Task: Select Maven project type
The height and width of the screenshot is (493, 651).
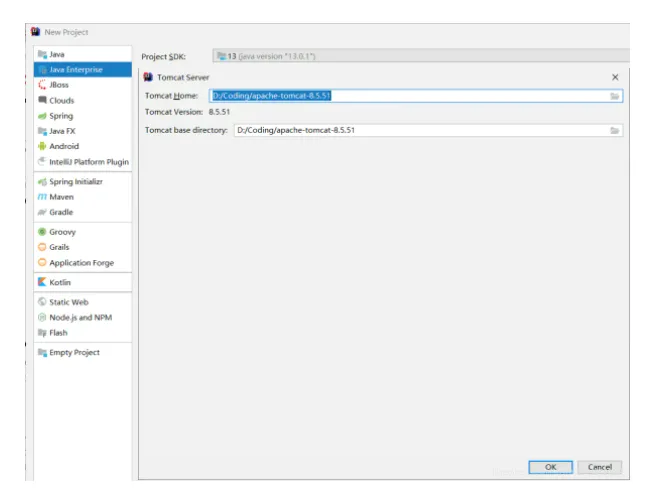Action: tap(83, 197)
